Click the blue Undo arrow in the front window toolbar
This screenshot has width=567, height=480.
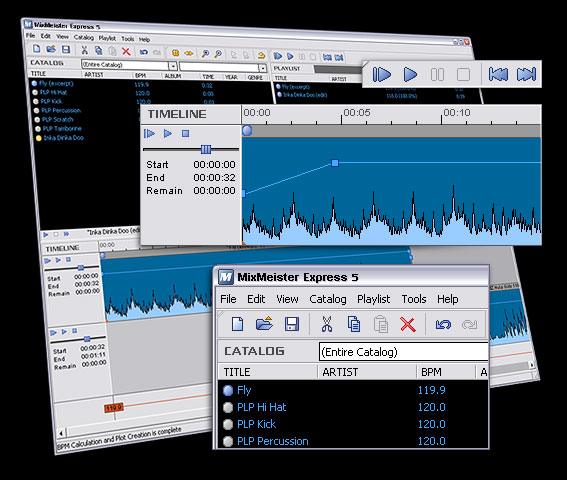443,324
